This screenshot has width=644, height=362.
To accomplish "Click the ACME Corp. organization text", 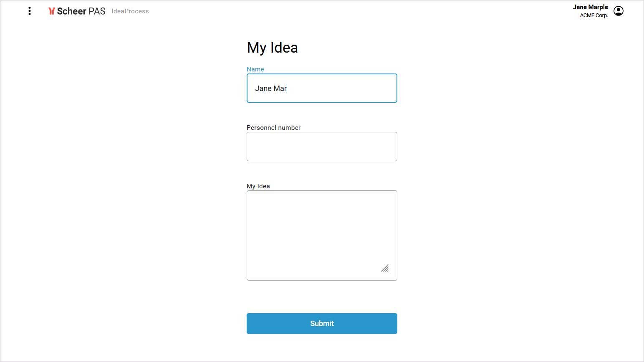I will coord(593,15).
